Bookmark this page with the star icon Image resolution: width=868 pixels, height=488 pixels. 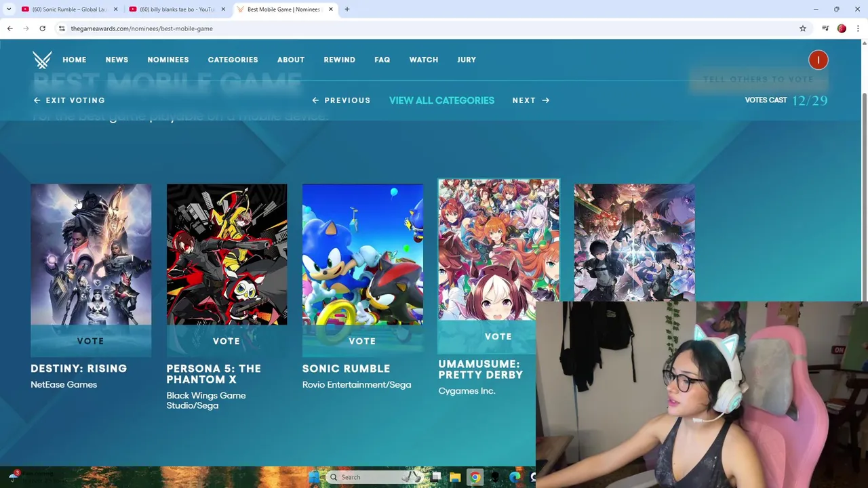pos(802,28)
